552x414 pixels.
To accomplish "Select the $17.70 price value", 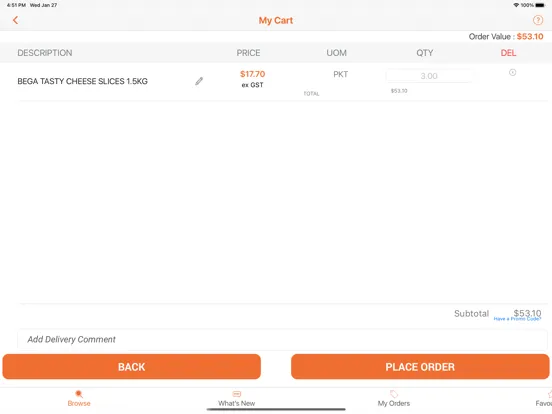I will 252,74.
